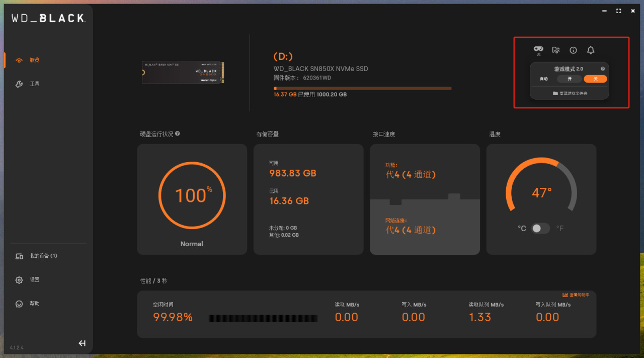
Task: Click the wrench icon next to 工具
Action: pyautogui.click(x=19, y=84)
